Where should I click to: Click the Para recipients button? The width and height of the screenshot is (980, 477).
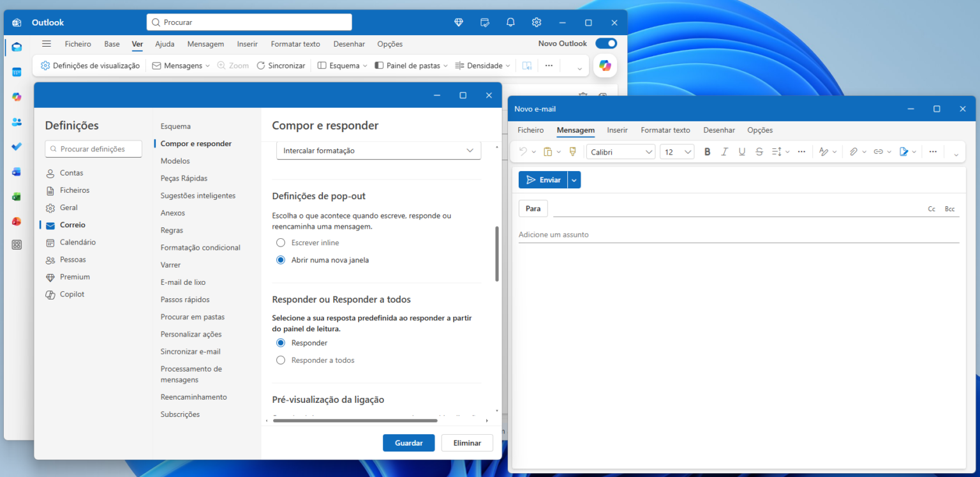tap(533, 209)
